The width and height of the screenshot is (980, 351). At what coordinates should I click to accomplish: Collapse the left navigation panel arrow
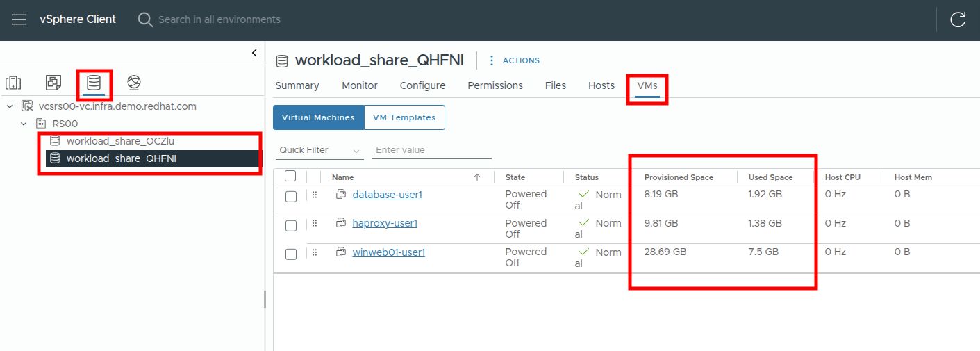(254, 53)
